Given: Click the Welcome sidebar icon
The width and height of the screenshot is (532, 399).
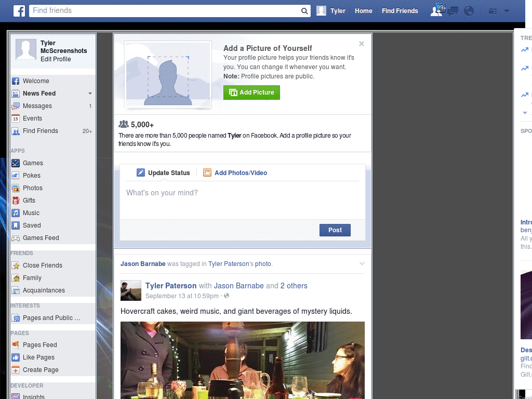Looking at the screenshot, I should pyautogui.click(x=16, y=81).
